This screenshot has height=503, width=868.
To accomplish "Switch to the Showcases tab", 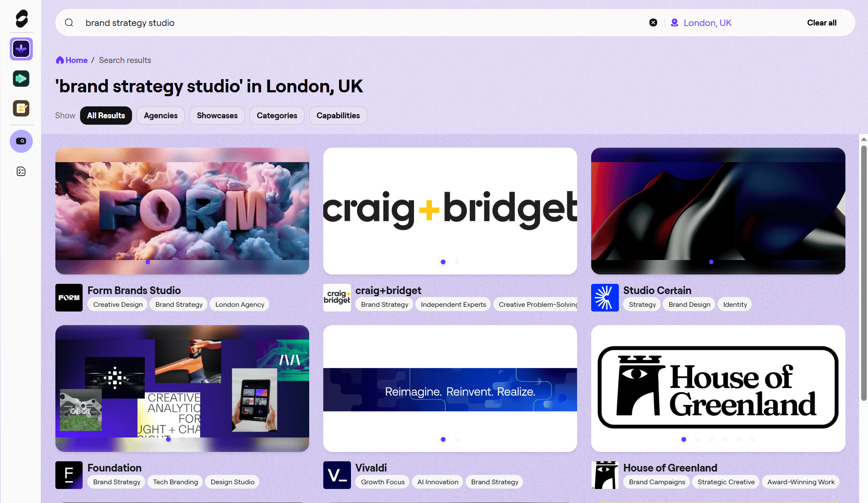I will click(x=217, y=115).
